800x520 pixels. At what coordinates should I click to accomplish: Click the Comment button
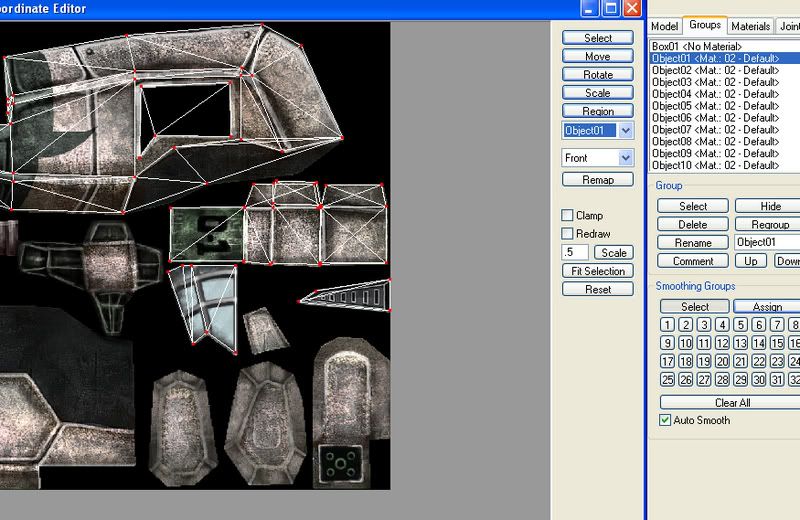click(693, 261)
